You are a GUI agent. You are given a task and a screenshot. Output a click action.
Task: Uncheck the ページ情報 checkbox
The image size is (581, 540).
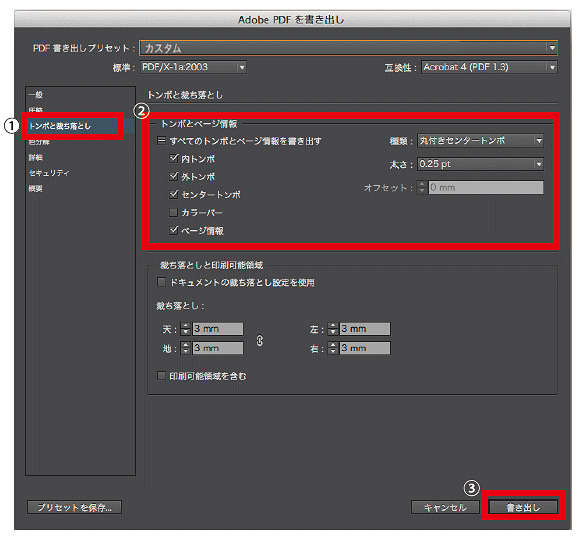173,231
